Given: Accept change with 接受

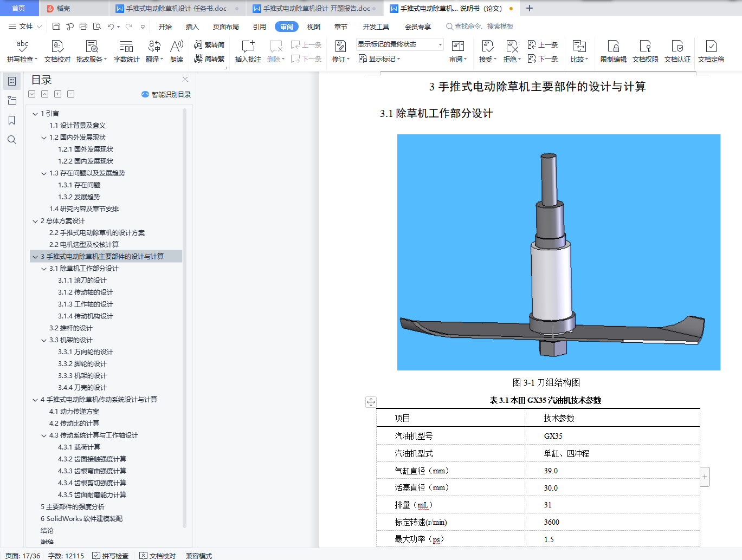Looking at the screenshot, I should pyautogui.click(x=488, y=51).
